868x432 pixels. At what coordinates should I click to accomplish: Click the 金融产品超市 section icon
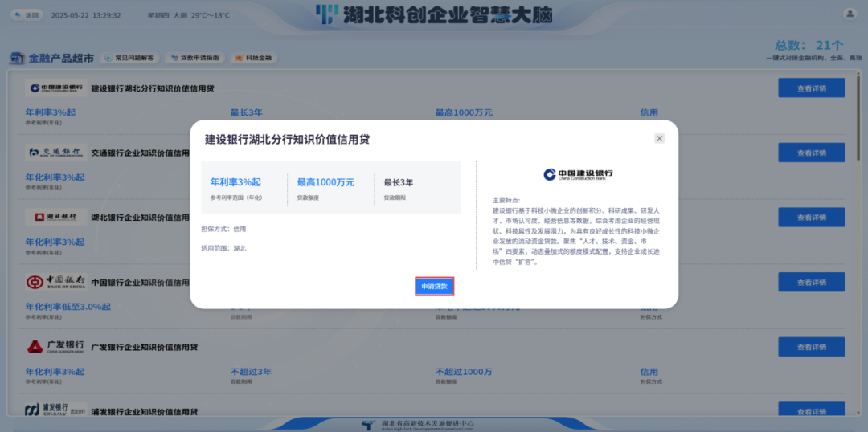pyautogui.click(x=18, y=58)
